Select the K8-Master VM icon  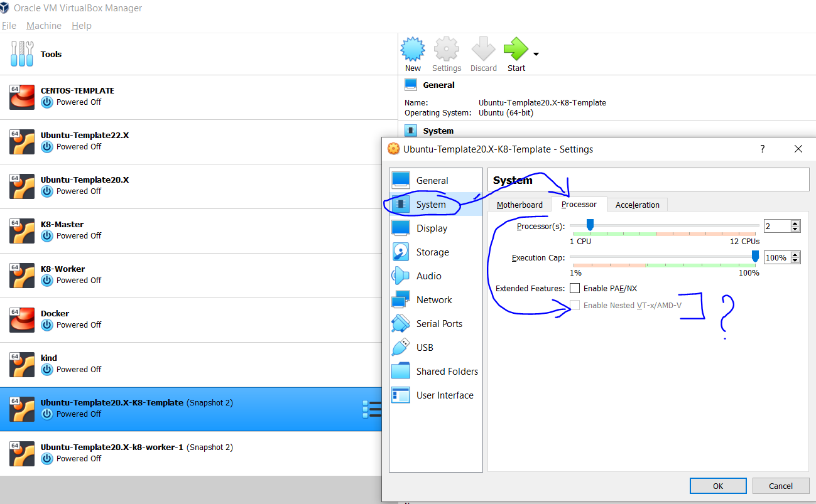coord(22,230)
